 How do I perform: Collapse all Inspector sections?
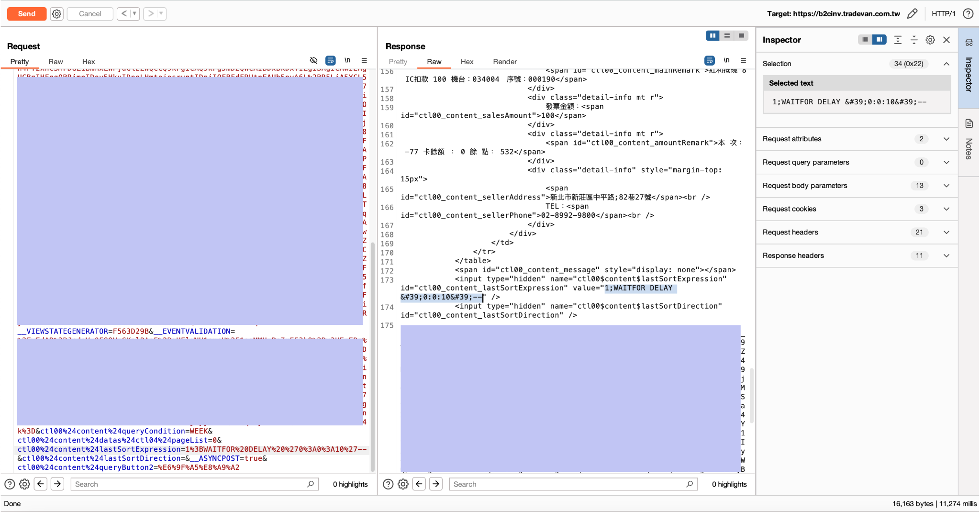(914, 40)
